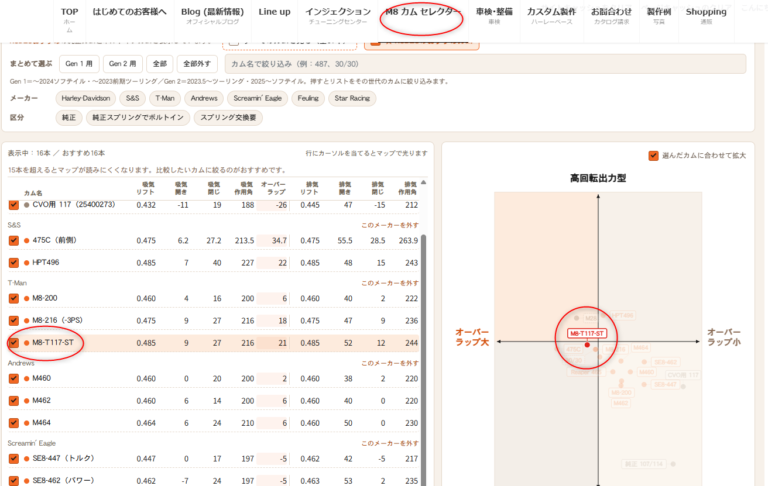Image resolution: width=768 pixels, height=486 pixels.
Task: Uncheck the 475C (前側) cam checkbox
Action: 14,241
